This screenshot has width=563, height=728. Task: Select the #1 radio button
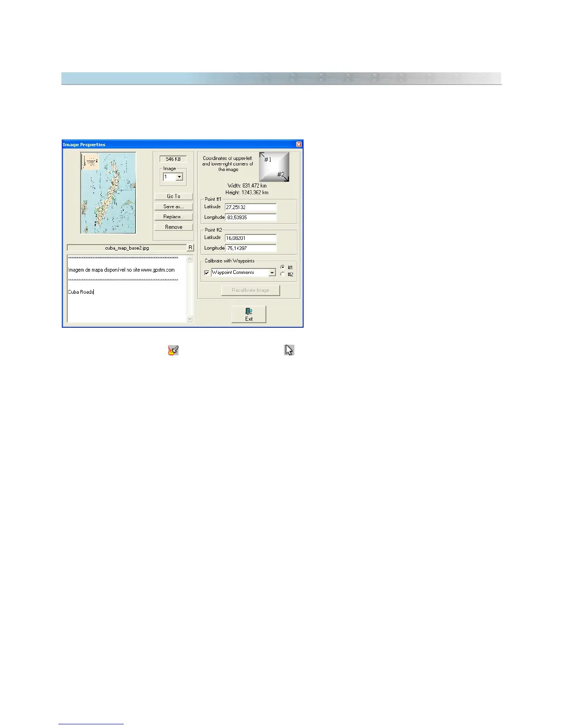[282, 267]
